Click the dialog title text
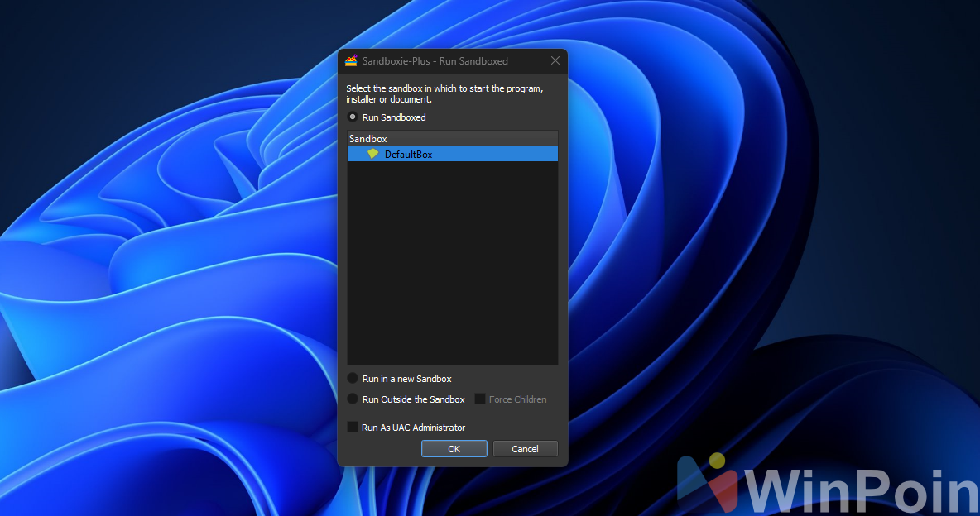980x516 pixels. (433, 60)
